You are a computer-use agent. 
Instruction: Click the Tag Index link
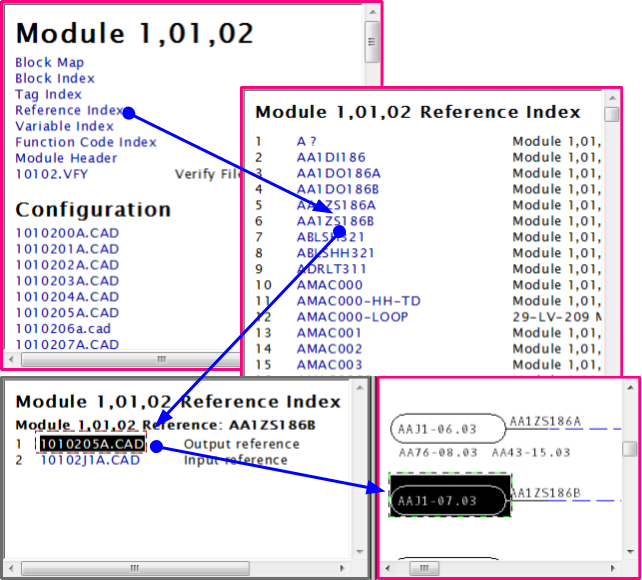48,94
